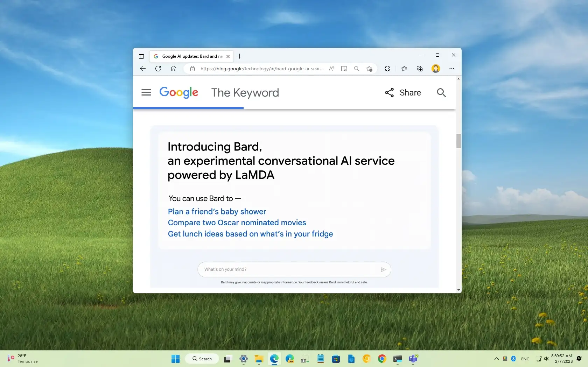
Task: Open taskbar Search box
Action: pyautogui.click(x=202, y=359)
